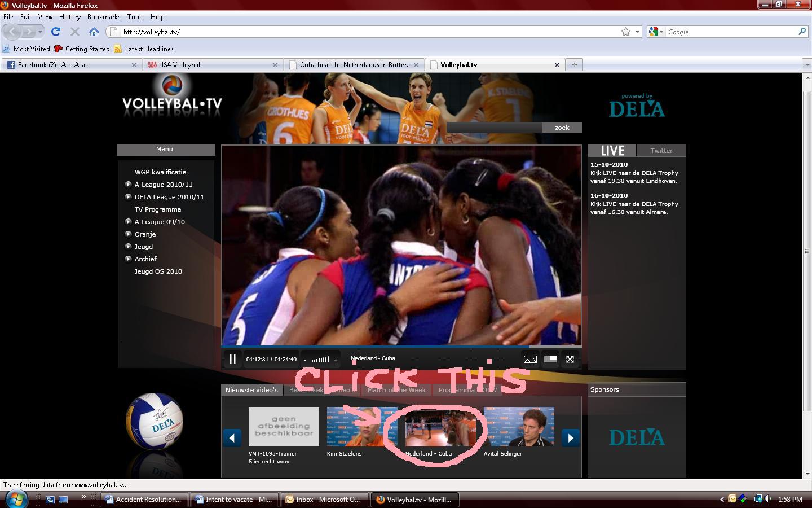Viewport: 812px width, 508px height.
Task: Go to the Firefox home page
Action: [x=94, y=32]
